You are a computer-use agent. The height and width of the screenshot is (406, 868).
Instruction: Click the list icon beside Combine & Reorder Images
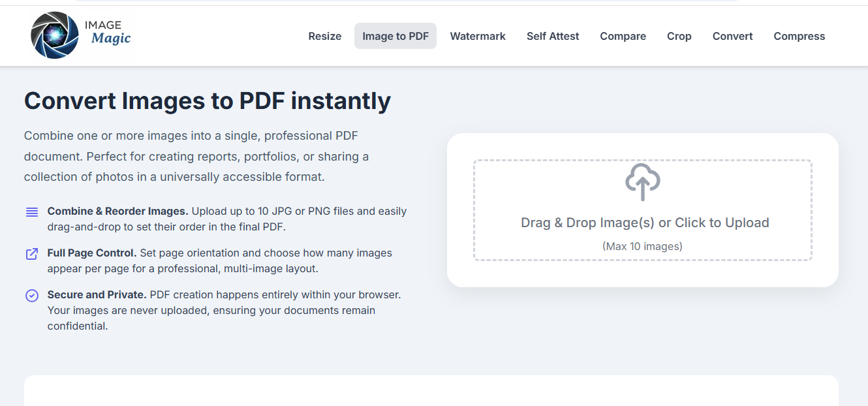click(x=31, y=211)
